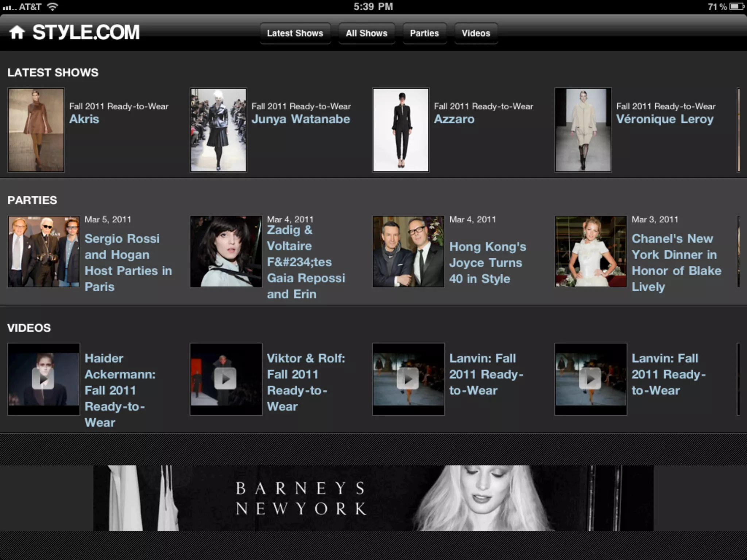The image size is (747, 560).
Task: Play the Haider Ackermann video
Action: click(x=43, y=379)
